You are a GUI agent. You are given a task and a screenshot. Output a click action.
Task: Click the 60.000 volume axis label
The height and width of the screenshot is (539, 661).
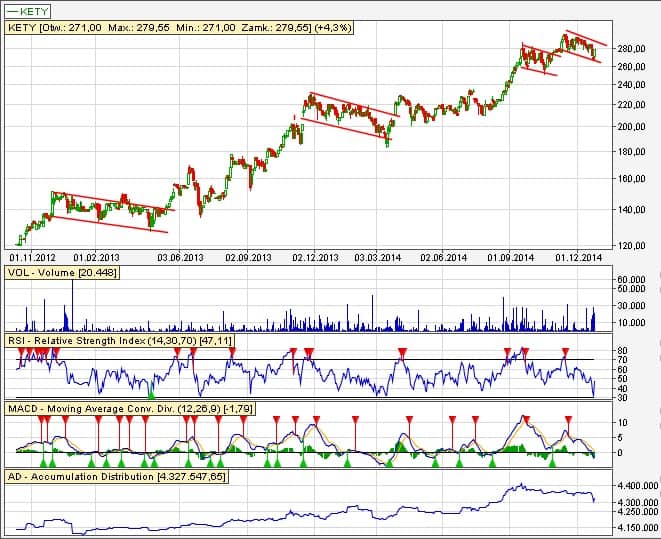coord(632,280)
